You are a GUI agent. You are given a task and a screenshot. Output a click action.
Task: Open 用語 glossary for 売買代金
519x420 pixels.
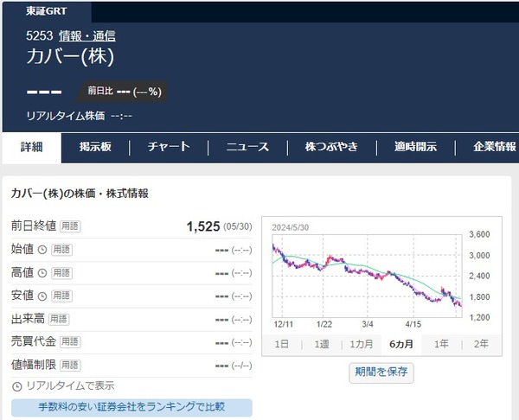coord(70,342)
